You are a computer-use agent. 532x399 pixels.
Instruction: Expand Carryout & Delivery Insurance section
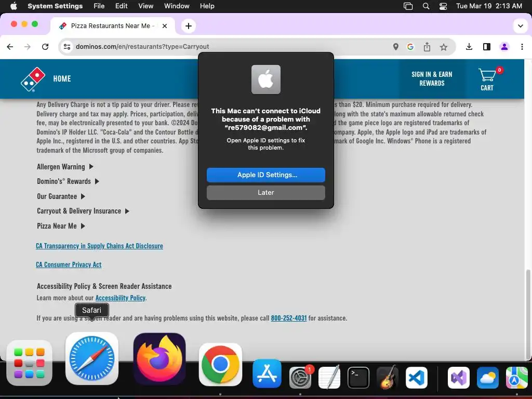coord(83,211)
